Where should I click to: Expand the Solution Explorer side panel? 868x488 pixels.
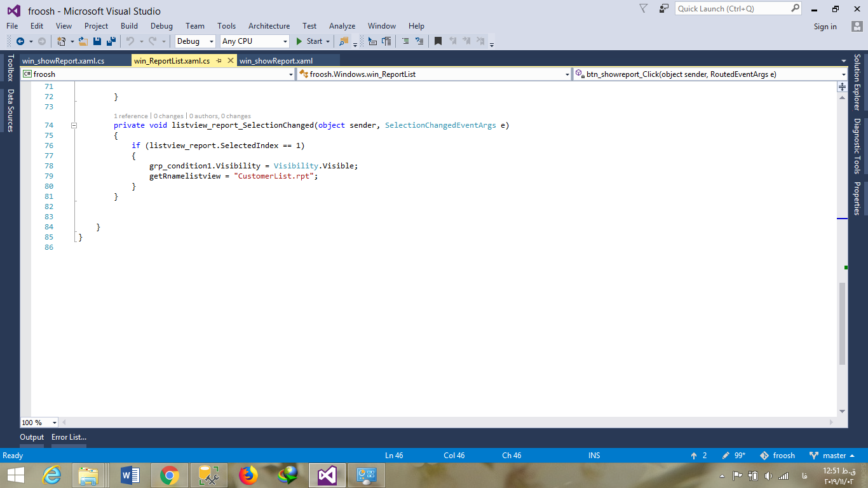pos(857,82)
